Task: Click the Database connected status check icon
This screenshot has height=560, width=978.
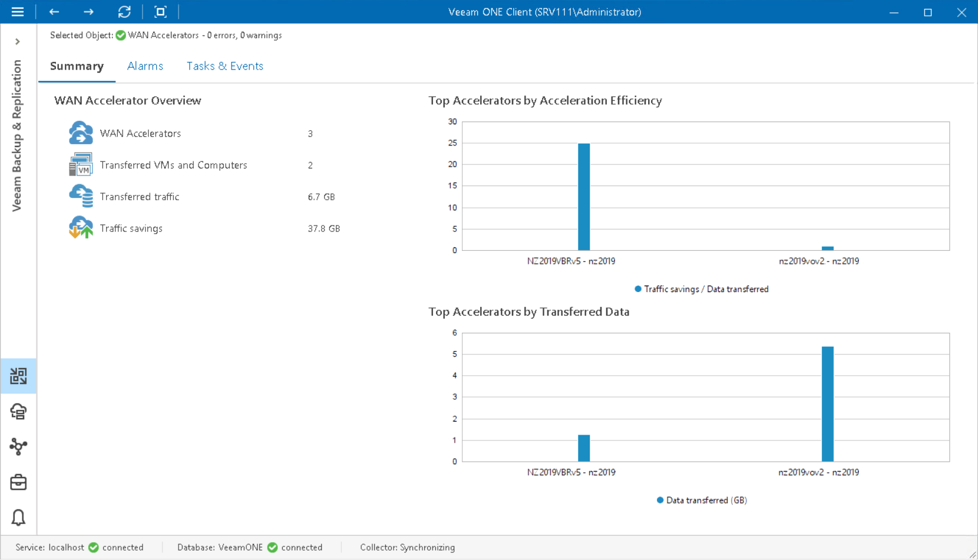Action: [272, 548]
